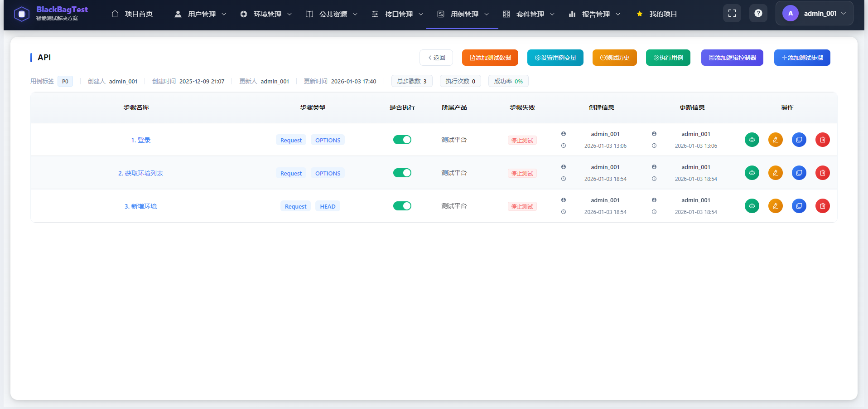868x409 pixels.
Task: Open view details for step "登录"
Action: (752, 140)
